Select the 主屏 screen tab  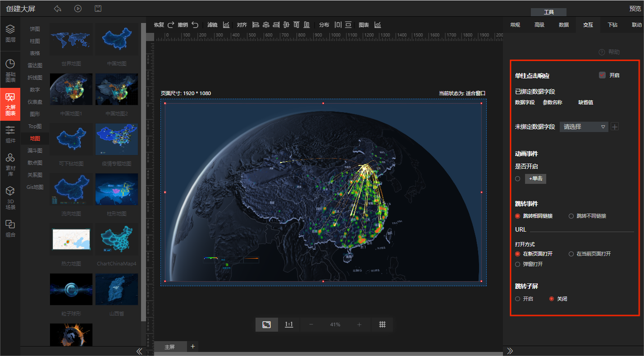[170, 347]
